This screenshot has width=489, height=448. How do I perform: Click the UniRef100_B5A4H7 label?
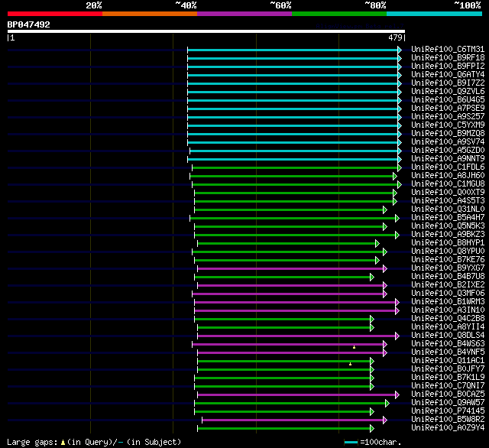point(448,218)
